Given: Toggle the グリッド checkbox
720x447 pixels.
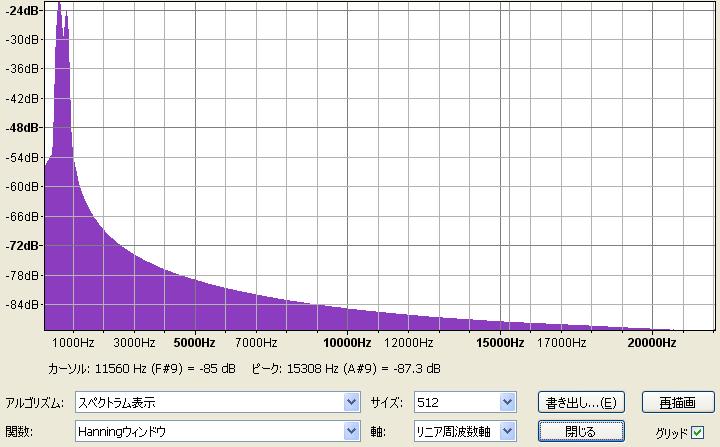Looking at the screenshot, I should tap(697, 432).
